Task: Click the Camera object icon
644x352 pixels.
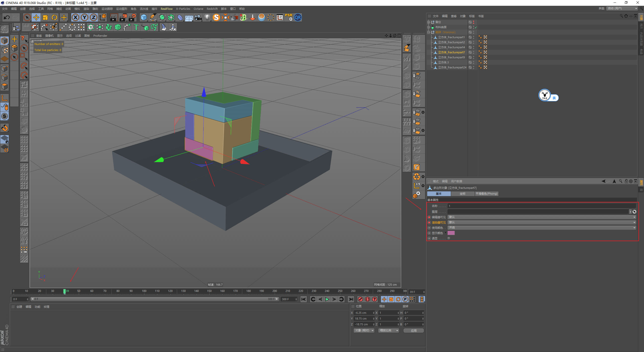Action: tap(198, 17)
